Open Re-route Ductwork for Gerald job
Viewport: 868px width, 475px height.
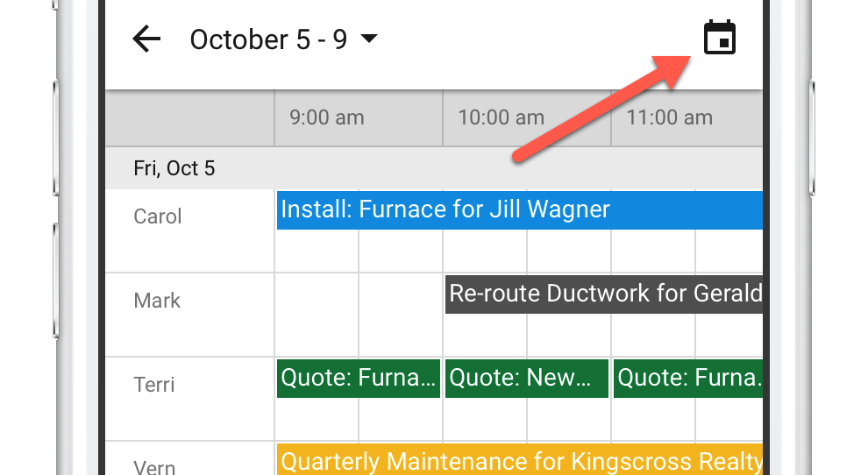tap(604, 294)
